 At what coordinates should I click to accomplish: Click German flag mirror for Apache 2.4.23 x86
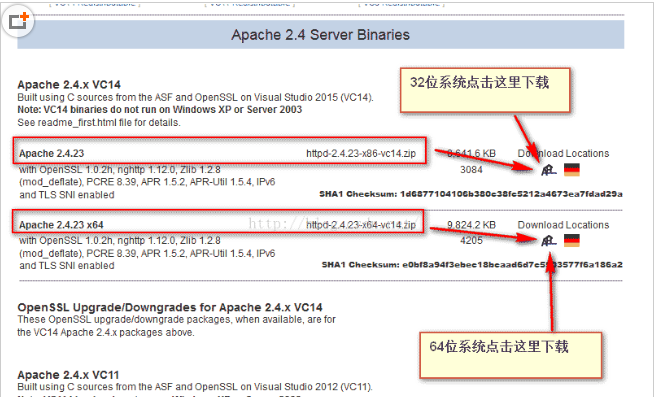point(571,170)
